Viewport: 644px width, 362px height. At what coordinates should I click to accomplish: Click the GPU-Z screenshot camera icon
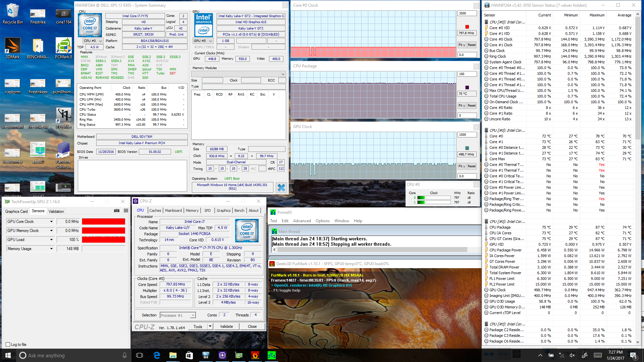pyautogui.click(x=116, y=210)
